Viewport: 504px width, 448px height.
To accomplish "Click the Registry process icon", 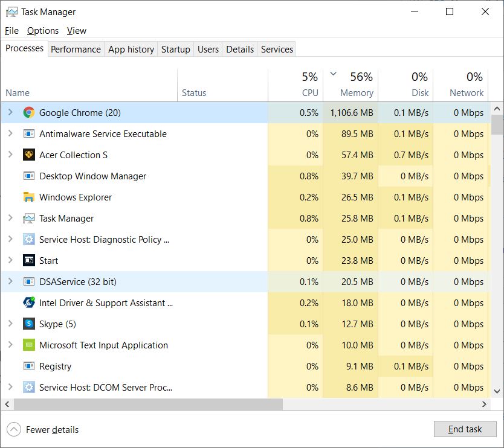I will 29,366.
